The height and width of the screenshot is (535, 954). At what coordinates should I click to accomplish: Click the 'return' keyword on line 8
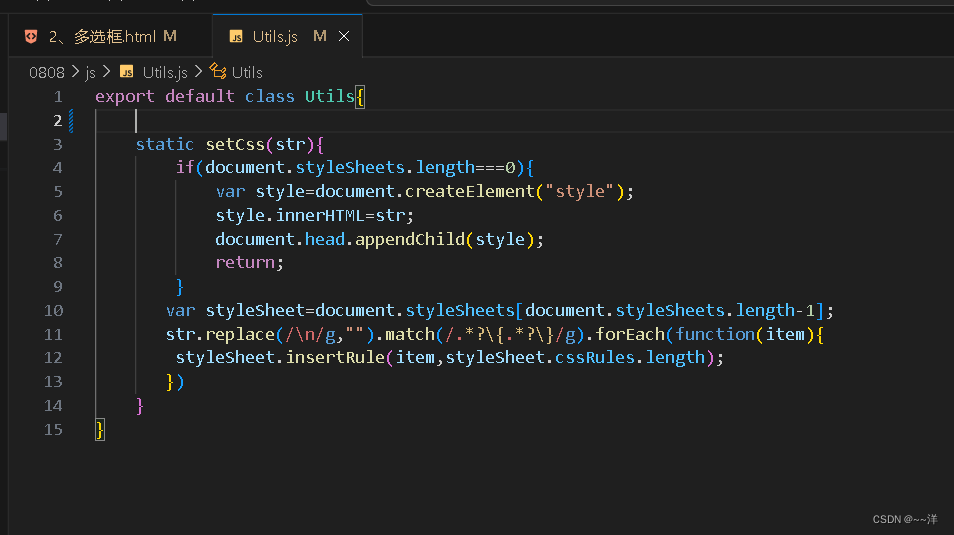[x=245, y=262]
